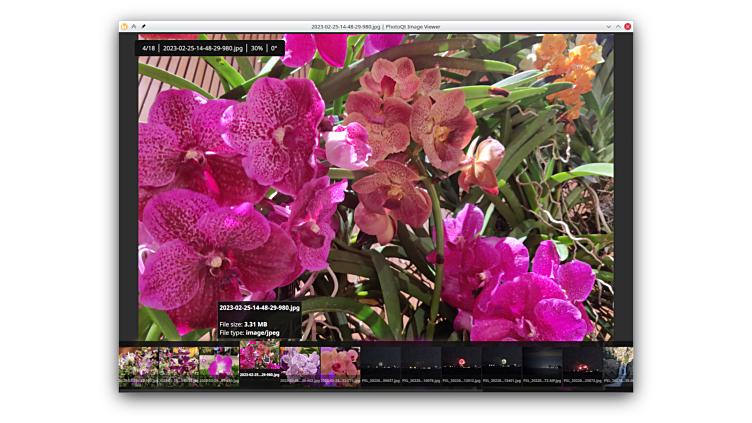The image size is (752, 423).
Task: Minimize the PhotoQt Image Viewer window
Action: coord(608,26)
